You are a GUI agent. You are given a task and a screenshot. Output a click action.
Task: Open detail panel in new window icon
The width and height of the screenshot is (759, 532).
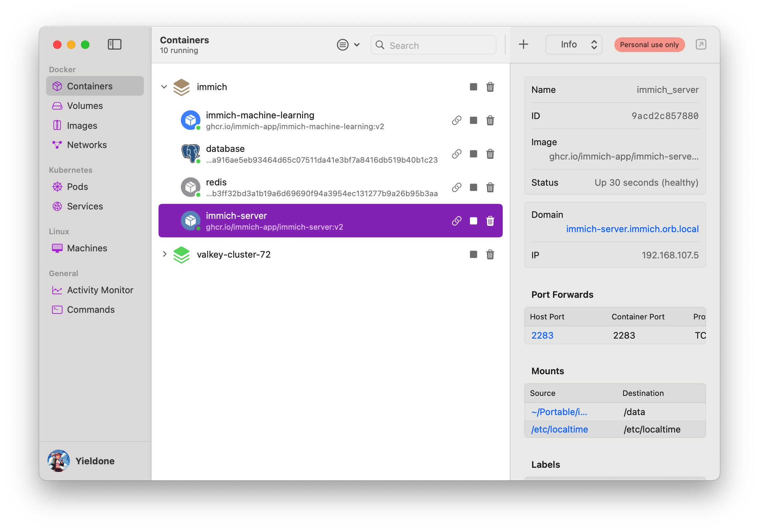(x=700, y=44)
